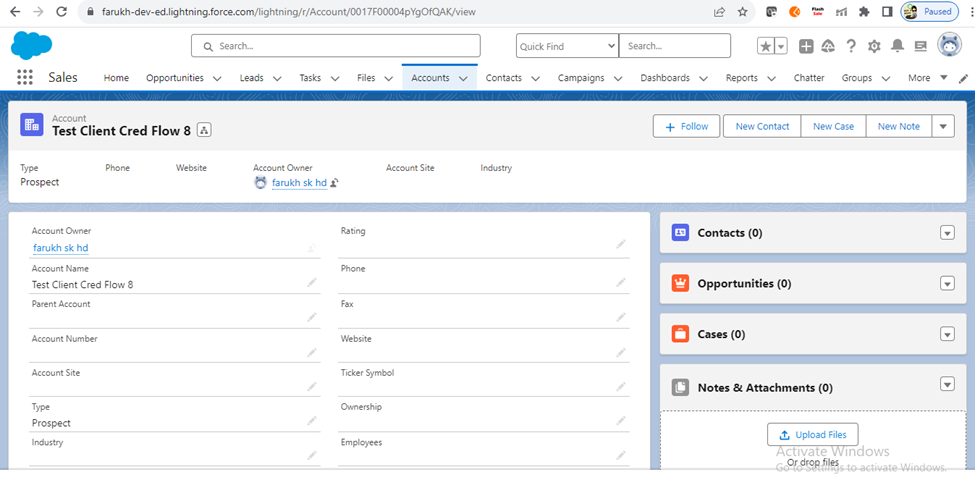975x480 pixels.
Task: Open the Chatter tab
Action: click(809, 78)
